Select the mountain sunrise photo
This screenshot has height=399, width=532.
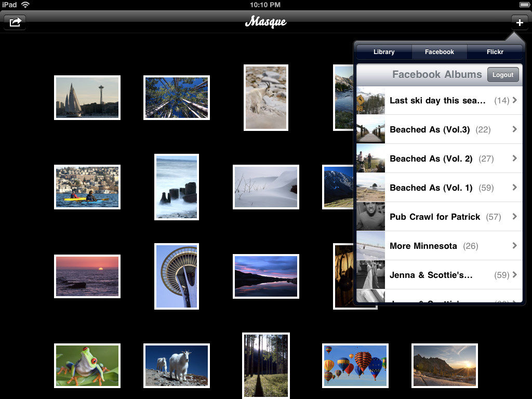(x=445, y=366)
